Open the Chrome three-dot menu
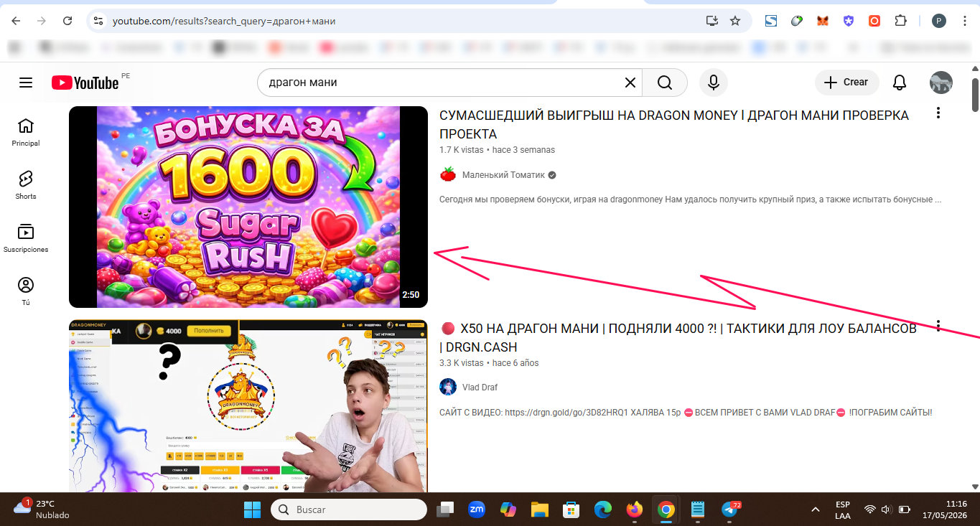The image size is (980, 526). pos(964,21)
